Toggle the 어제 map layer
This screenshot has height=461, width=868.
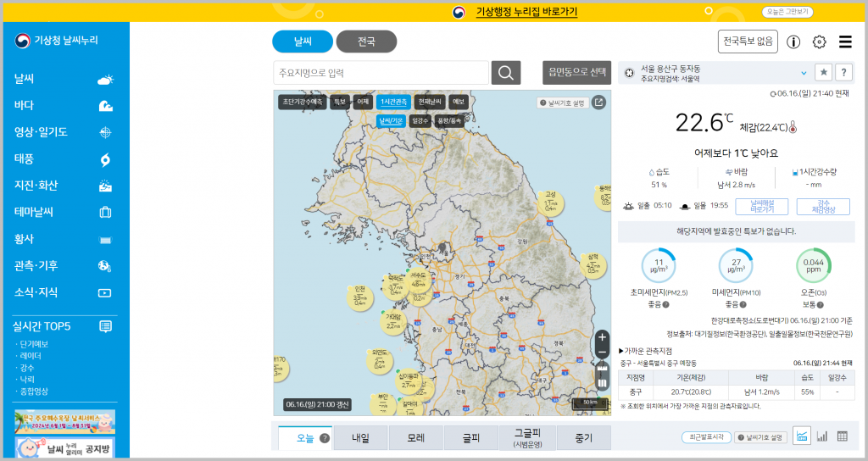(363, 102)
